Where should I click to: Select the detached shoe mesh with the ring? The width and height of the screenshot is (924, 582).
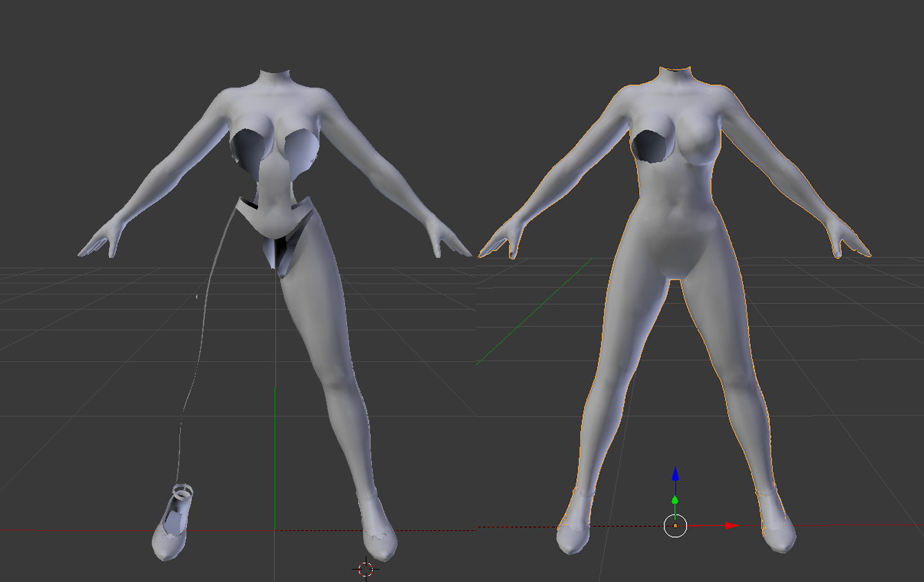(173, 522)
